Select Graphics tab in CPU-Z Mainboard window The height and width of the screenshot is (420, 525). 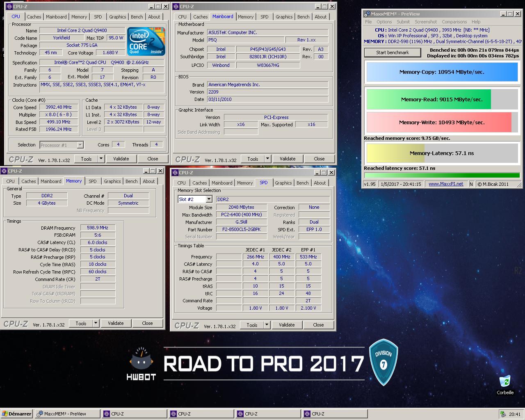(284, 17)
